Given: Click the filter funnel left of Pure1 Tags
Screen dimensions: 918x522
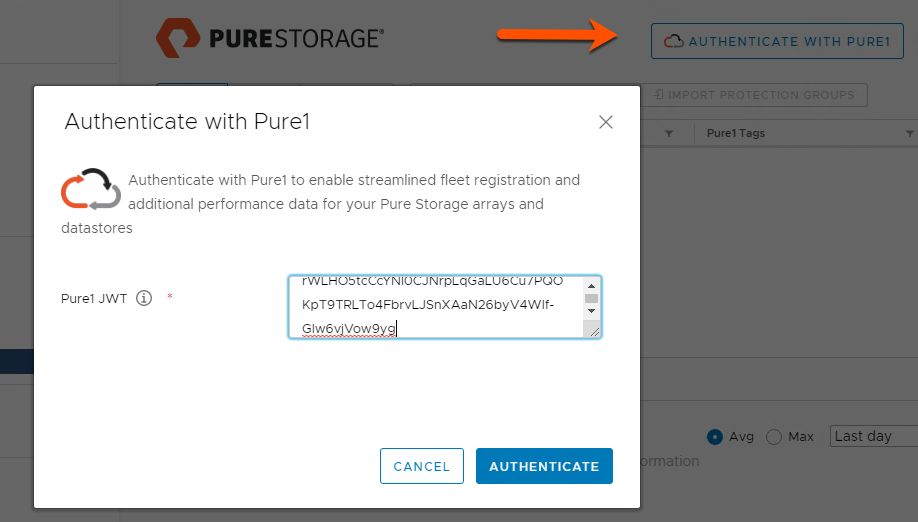Looking at the screenshot, I should coord(669,133).
